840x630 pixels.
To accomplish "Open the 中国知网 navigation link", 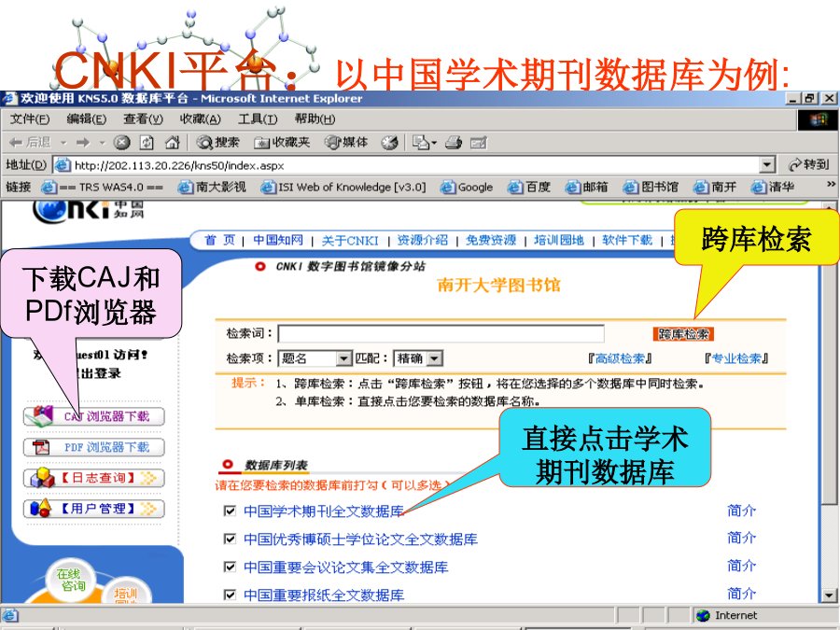I will 278,240.
